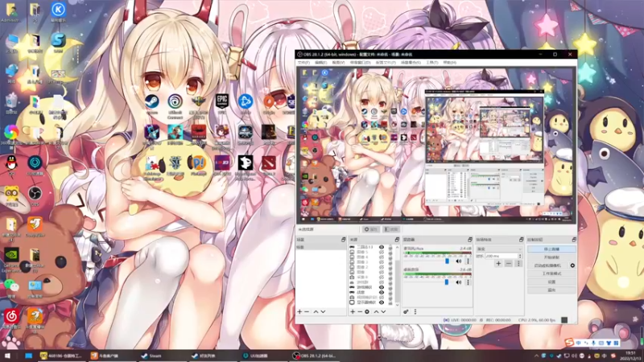Click the 启动虚拟摄像机 button
The height and width of the screenshot is (362, 644).
pyautogui.click(x=548, y=265)
